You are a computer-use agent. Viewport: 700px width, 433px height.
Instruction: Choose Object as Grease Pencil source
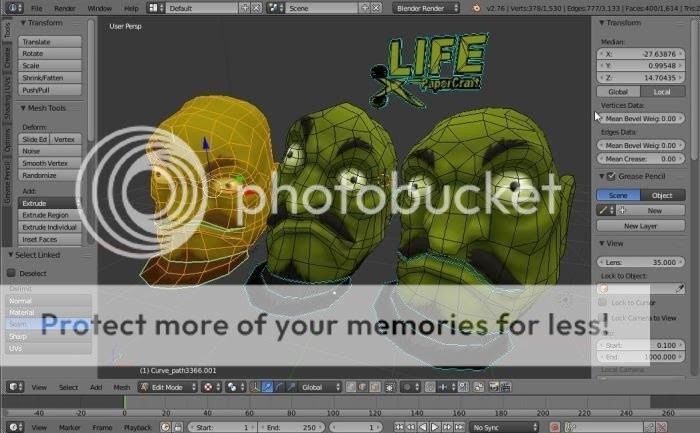(x=662, y=195)
